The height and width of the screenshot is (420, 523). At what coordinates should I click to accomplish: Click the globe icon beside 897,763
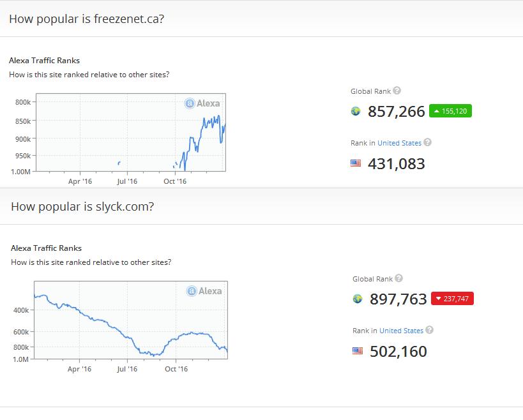point(358,299)
